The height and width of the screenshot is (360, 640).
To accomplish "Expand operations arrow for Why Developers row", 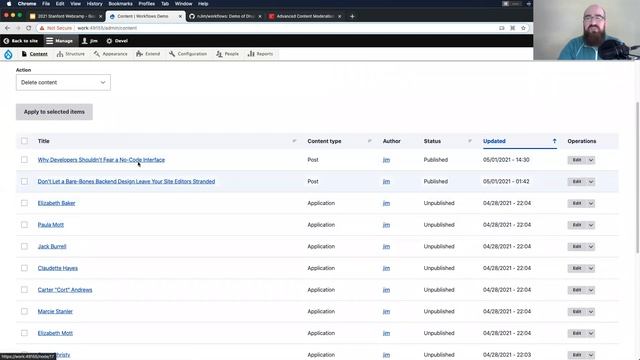I will 591,160.
